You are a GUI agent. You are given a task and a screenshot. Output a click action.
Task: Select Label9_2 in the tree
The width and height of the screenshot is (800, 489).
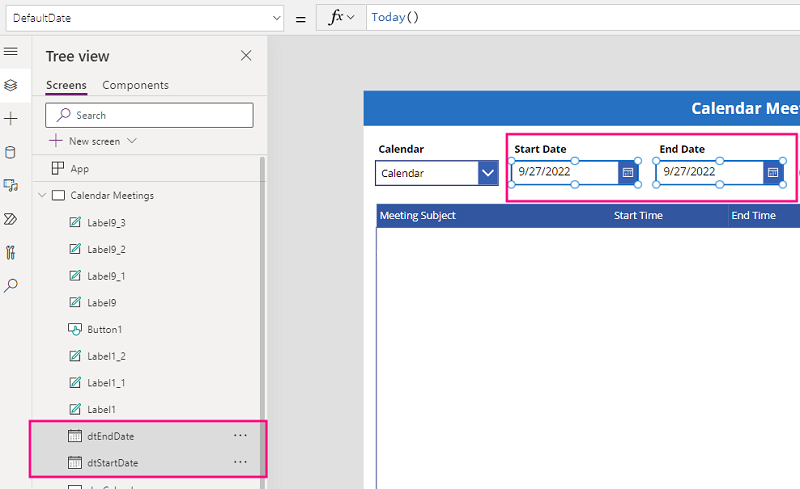106,249
